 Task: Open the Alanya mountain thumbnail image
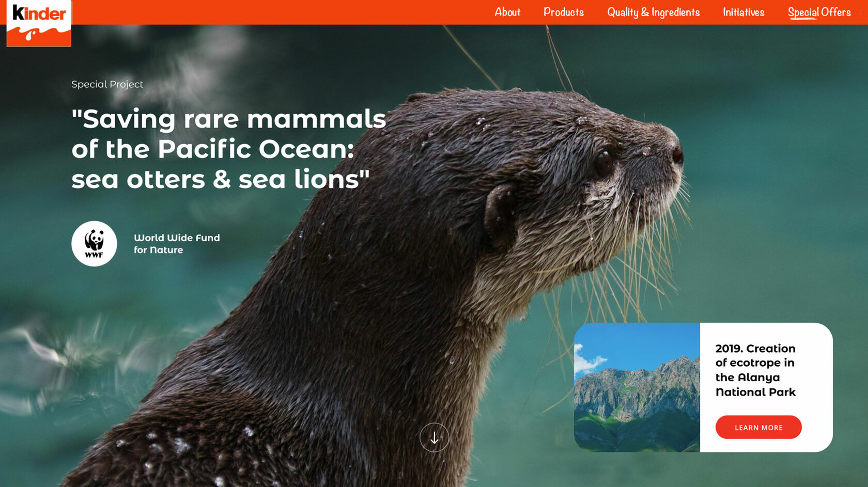coord(637,387)
